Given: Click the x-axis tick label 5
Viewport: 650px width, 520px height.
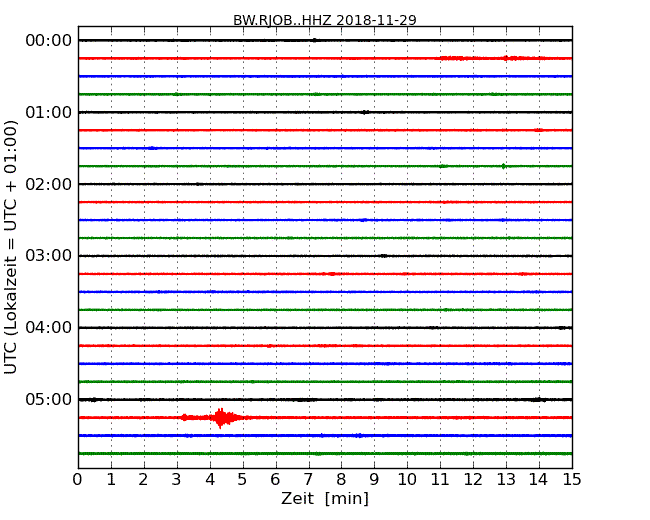Looking at the screenshot, I should pyautogui.click(x=243, y=479).
